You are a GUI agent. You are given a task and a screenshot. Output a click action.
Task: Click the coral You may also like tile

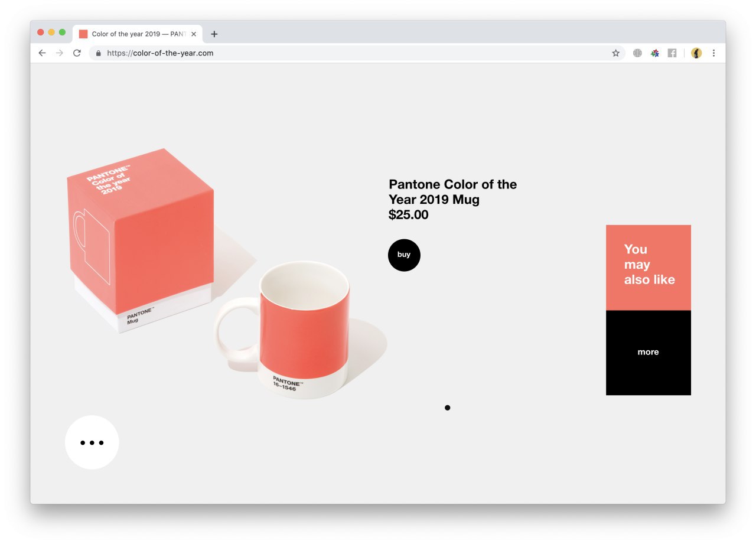coord(648,268)
